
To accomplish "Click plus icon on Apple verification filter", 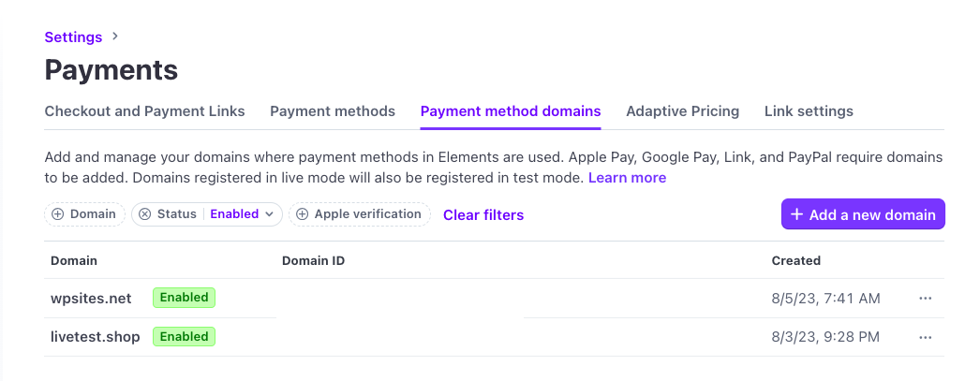I will [x=302, y=214].
